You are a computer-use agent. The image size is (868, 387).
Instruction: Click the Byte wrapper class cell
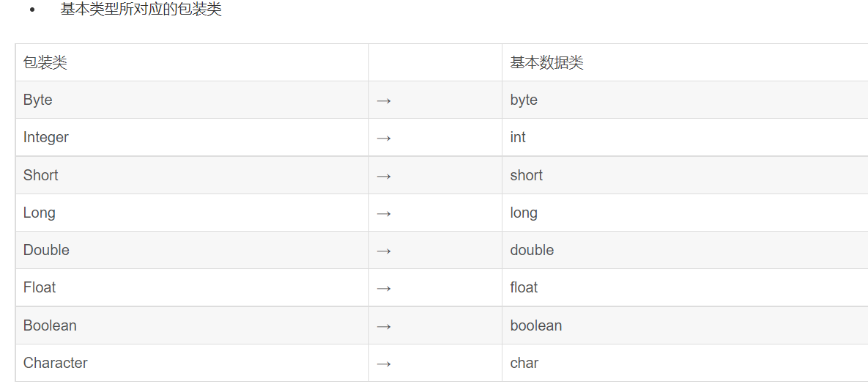192,100
